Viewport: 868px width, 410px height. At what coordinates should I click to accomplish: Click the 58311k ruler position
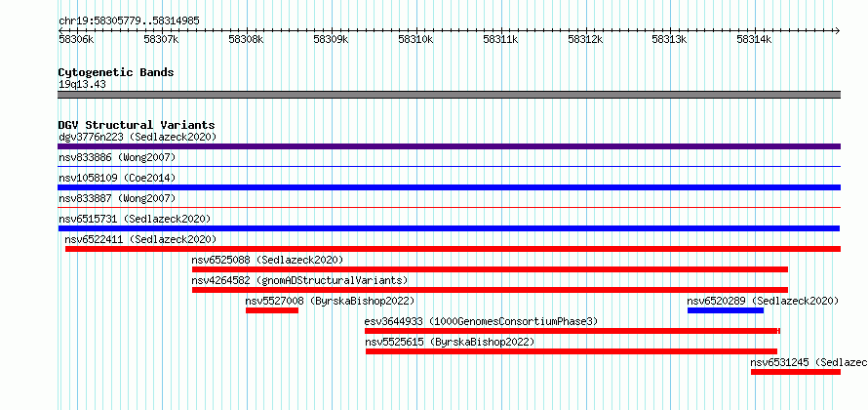[x=500, y=39]
